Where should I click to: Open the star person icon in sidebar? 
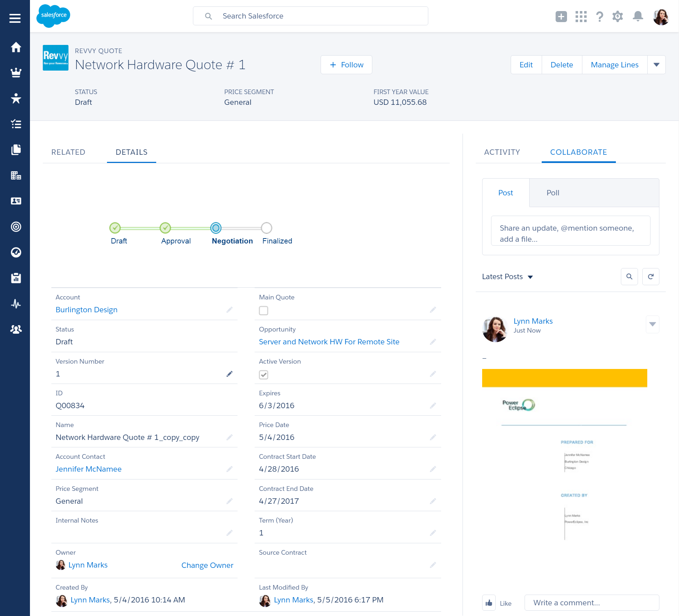click(x=16, y=98)
